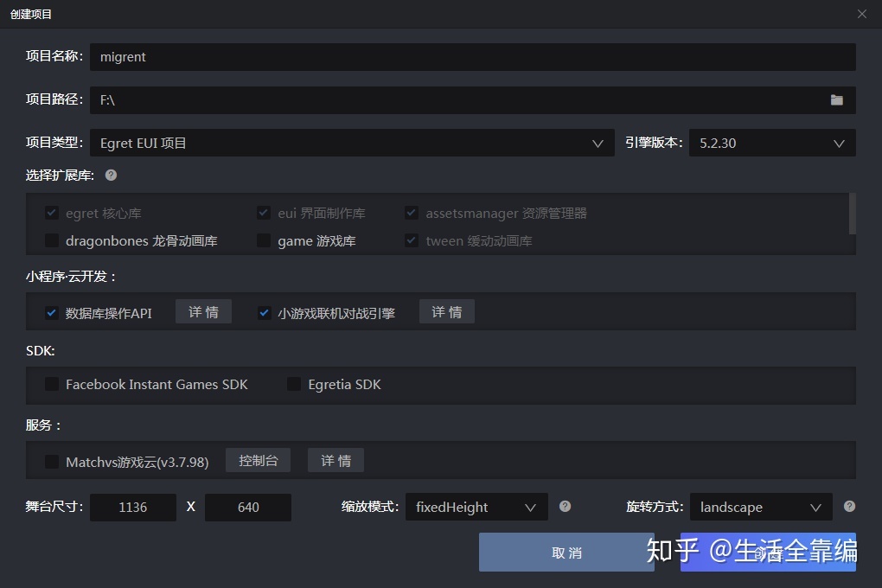The height and width of the screenshot is (588, 882).
Task: Click the help icon beside 选择扩展库
Action: click(110, 176)
